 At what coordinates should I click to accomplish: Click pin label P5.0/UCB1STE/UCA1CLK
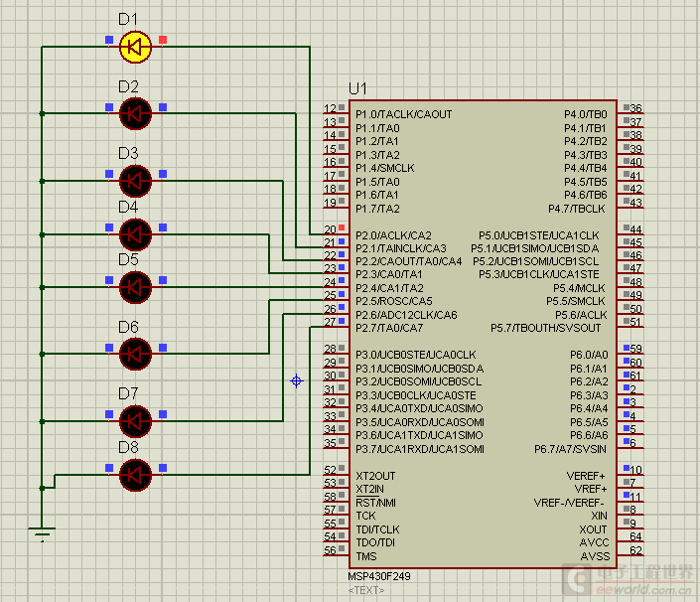pos(539,235)
